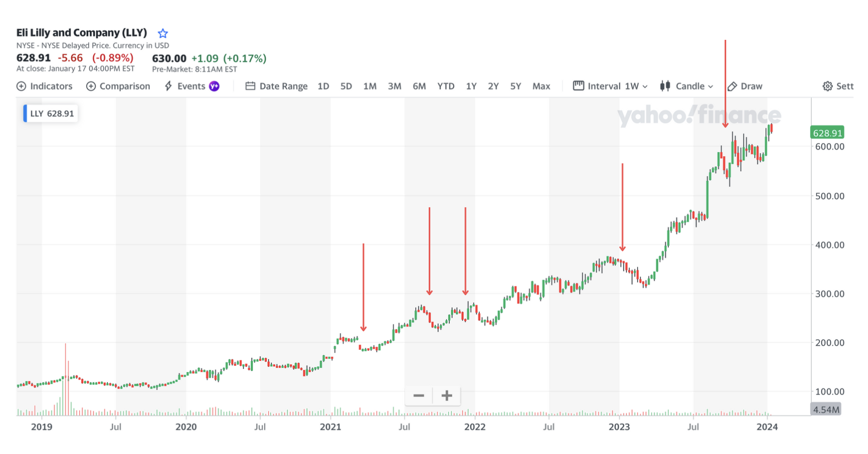Click the closing price 628.91 in header
The height and width of the screenshot is (454, 868).
click(33, 58)
